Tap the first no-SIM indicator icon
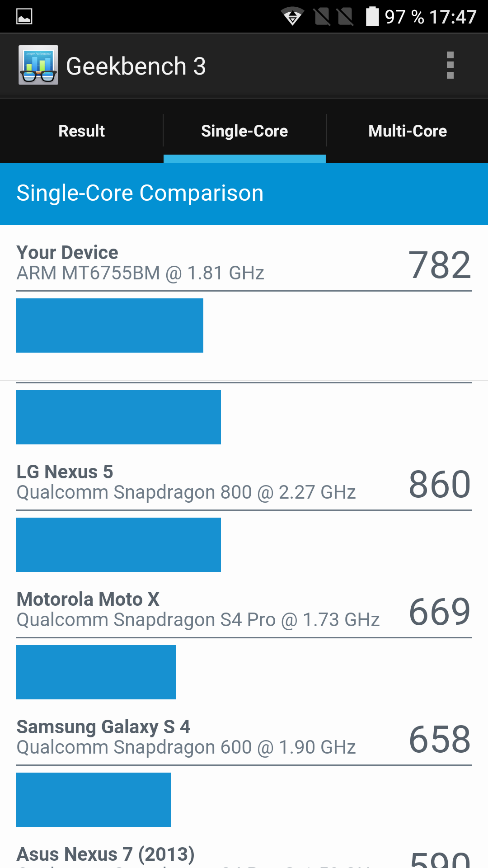 coord(322,17)
